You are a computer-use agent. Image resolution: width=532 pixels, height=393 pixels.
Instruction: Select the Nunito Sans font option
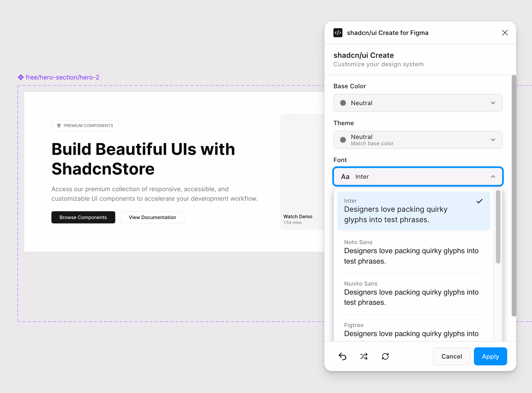pyautogui.click(x=414, y=294)
